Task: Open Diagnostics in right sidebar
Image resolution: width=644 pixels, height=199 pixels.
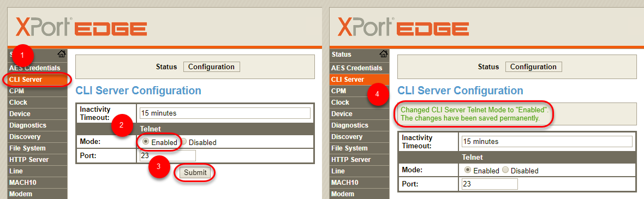Action: pos(359,125)
